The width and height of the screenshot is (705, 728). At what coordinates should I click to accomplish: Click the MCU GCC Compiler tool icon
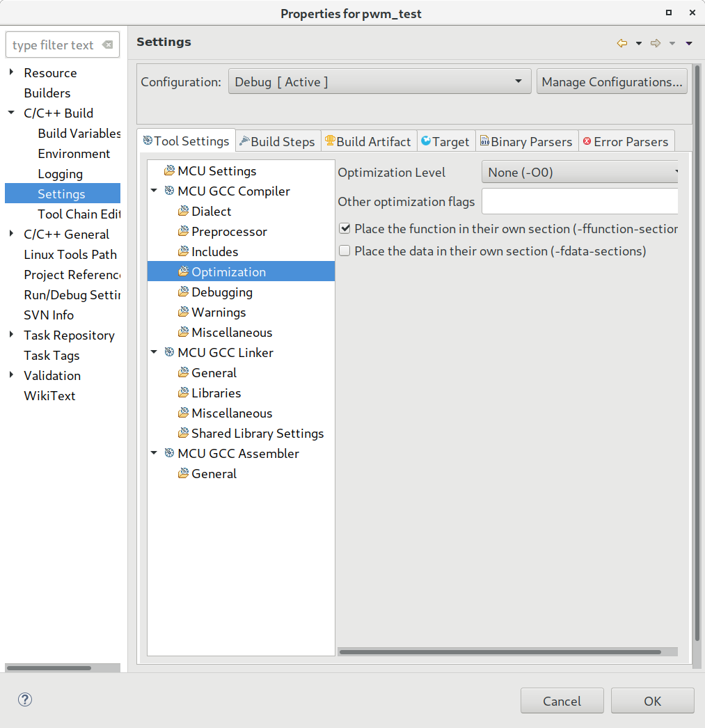click(170, 191)
